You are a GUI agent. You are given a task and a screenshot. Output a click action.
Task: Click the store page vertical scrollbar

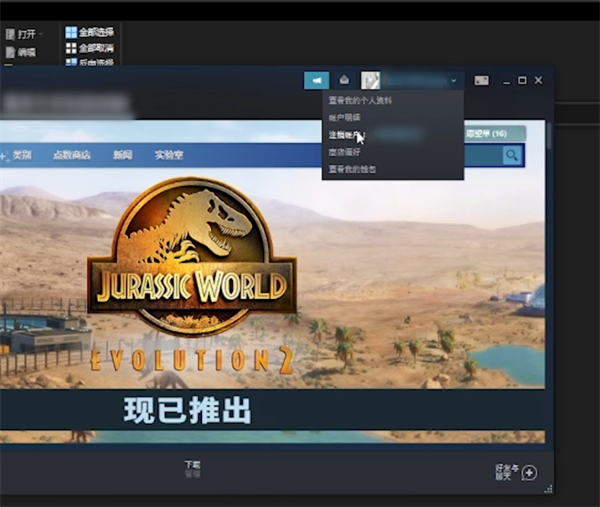[x=550, y=135]
